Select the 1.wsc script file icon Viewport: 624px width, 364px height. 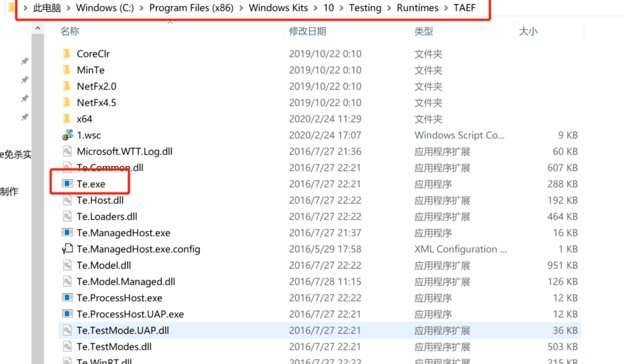pos(68,135)
